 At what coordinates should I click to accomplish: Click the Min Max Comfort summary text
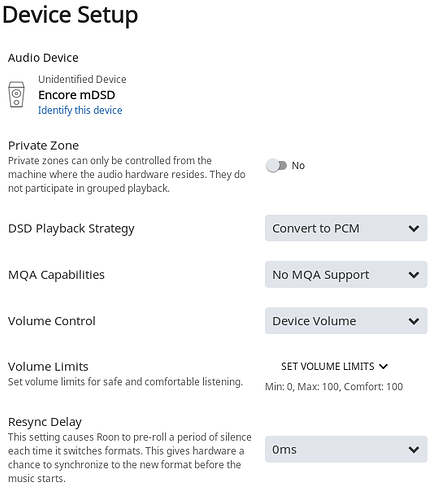pyautogui.click(x=334, y=387)
